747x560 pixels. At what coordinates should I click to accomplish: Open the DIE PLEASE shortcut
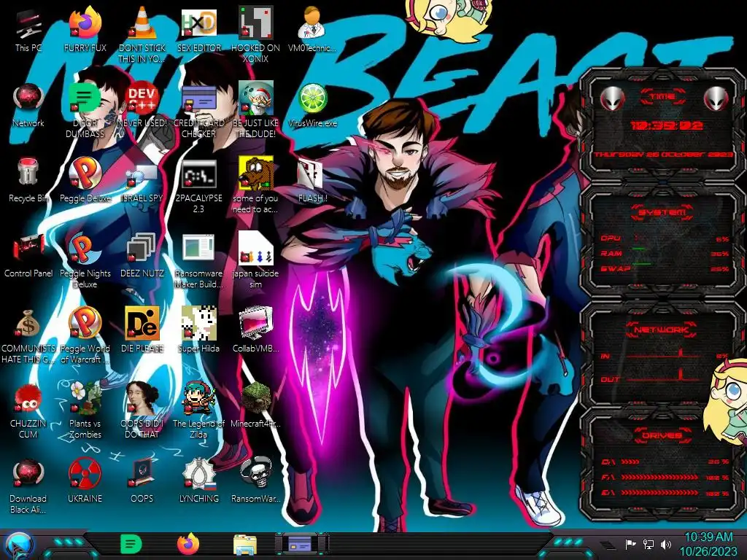coord(142,330)
